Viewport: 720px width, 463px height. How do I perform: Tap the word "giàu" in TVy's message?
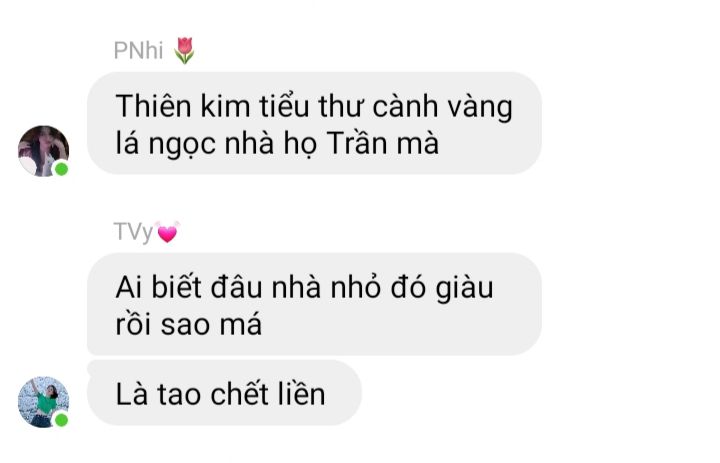[x=464, y=289]
